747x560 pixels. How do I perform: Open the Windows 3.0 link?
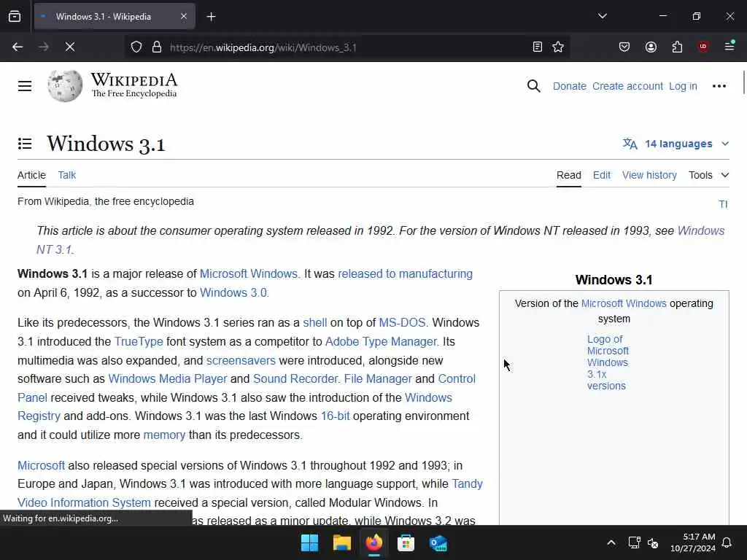[x=233, y=292]
